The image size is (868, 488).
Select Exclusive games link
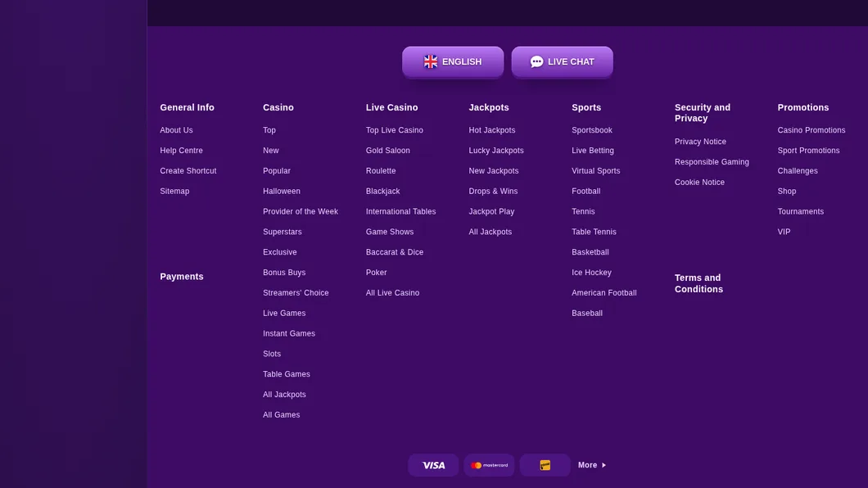279,252
